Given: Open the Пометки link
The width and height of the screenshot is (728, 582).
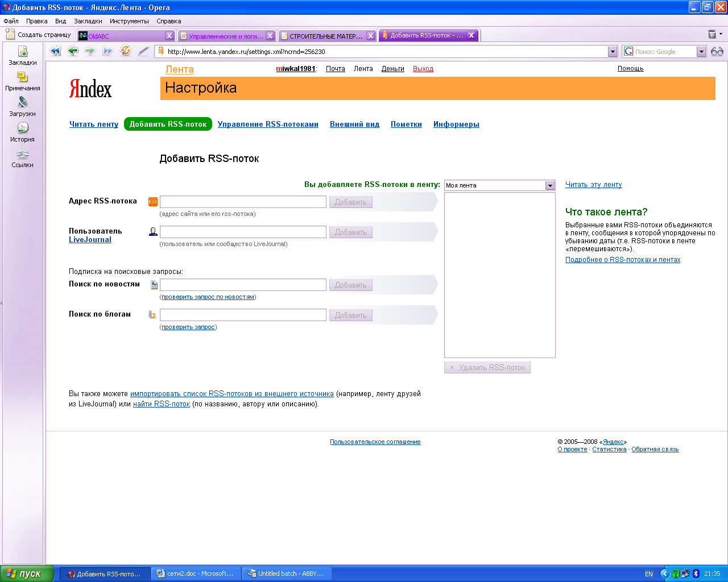Looking at the screenshot, I should (x=406, y=124).
